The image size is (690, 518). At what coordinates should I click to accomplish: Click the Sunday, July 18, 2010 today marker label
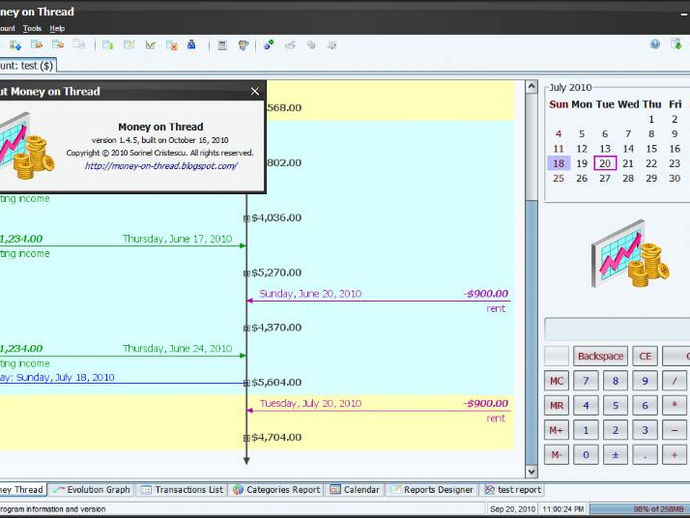point(57,378)
